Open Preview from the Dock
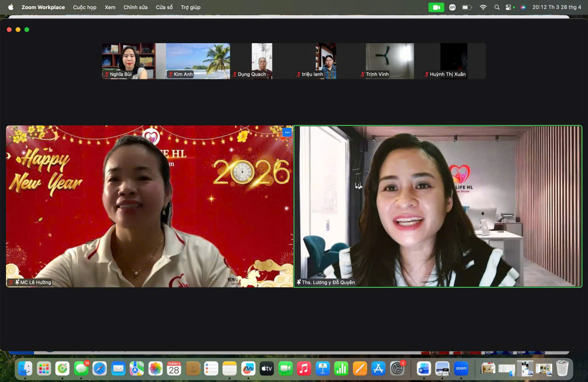 (442, 368)
